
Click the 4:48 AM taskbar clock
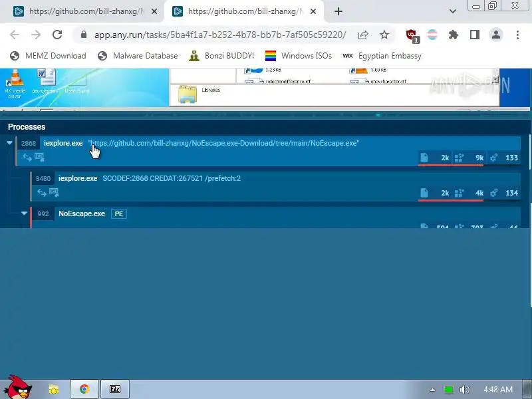pyautogui.click(x=498, y=390)
